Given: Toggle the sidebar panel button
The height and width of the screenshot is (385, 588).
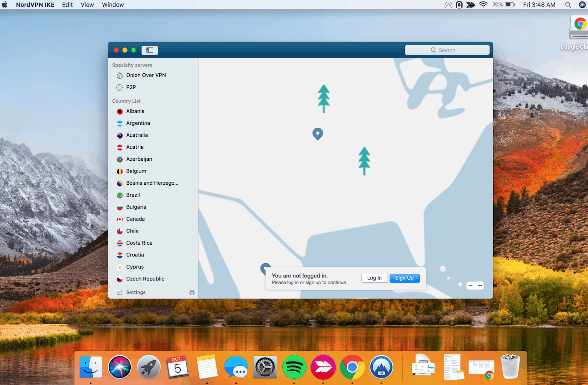Looking at the screenshot, I should (x=150, y=50).
